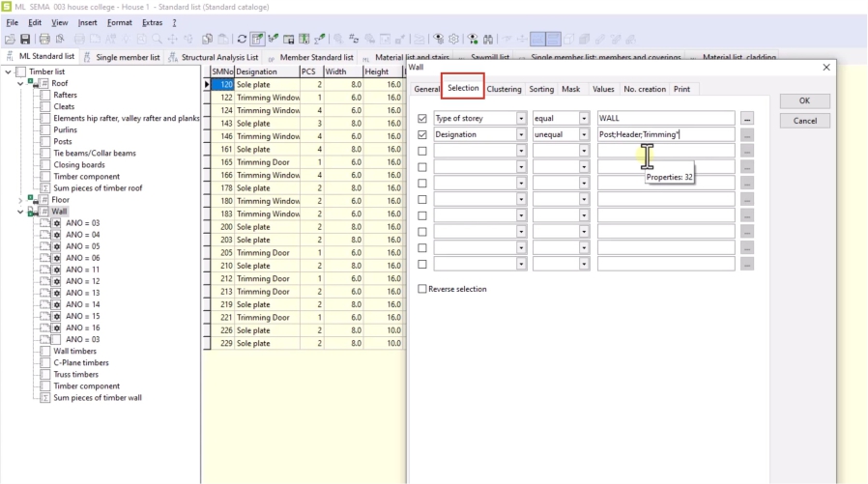868x484 pixels.
Task: Click the Open file icon in toolbar
Action: click(x=10, y=40)
